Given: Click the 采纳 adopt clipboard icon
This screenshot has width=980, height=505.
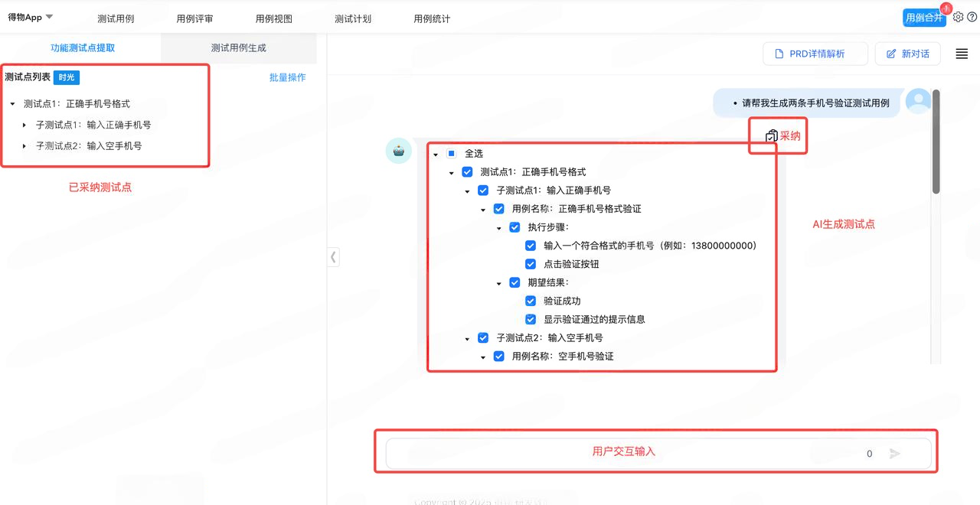Looking at the screenshot, I should pyautogui.click(x=772, y=135).
